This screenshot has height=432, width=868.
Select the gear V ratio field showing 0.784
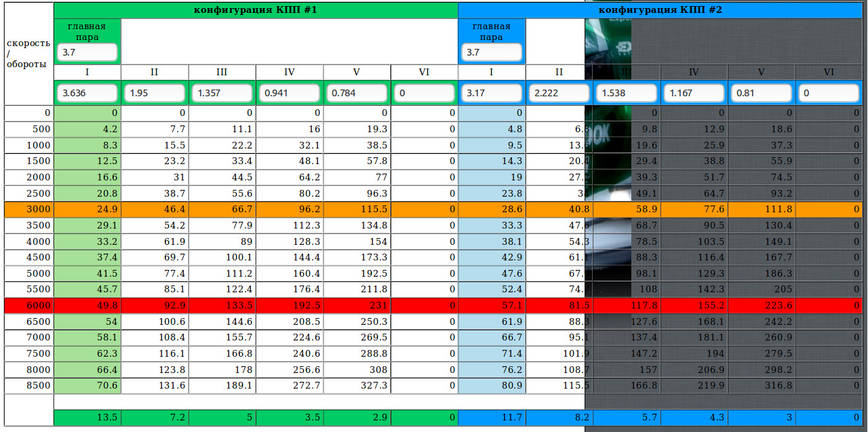tap(357, 93)
